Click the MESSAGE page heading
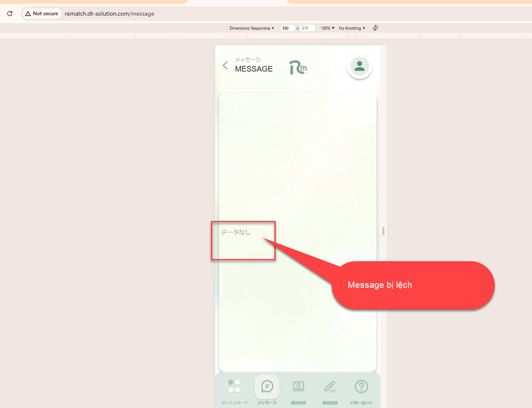 point(254,69)
